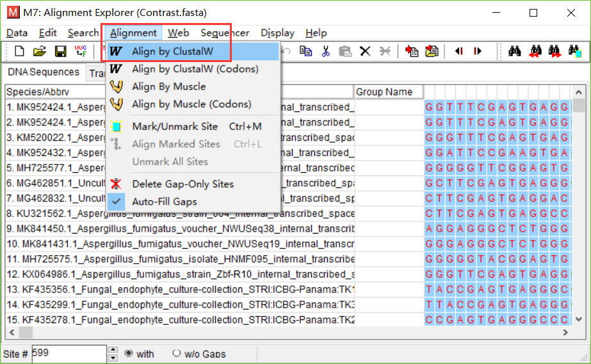Increase site number with up stepper arrow
This screenshot has width=591, height=364.
tap(113, 350)
